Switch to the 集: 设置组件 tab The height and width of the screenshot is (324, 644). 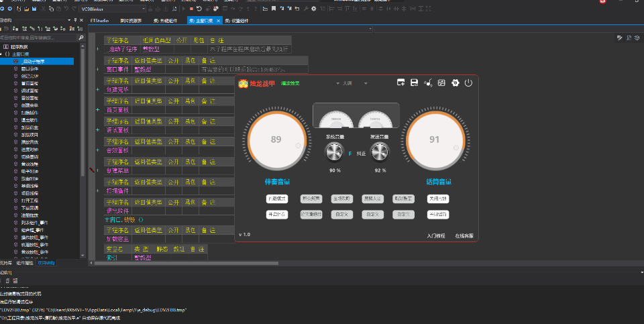[236, 21]
